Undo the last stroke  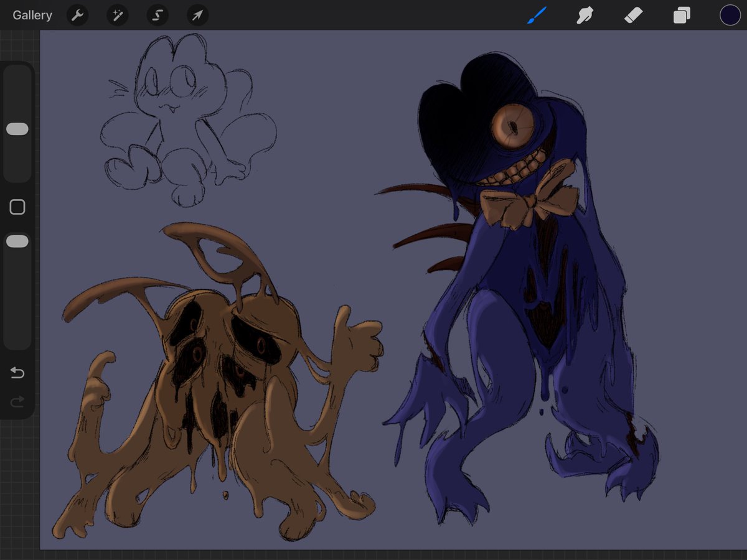[17, 373]
